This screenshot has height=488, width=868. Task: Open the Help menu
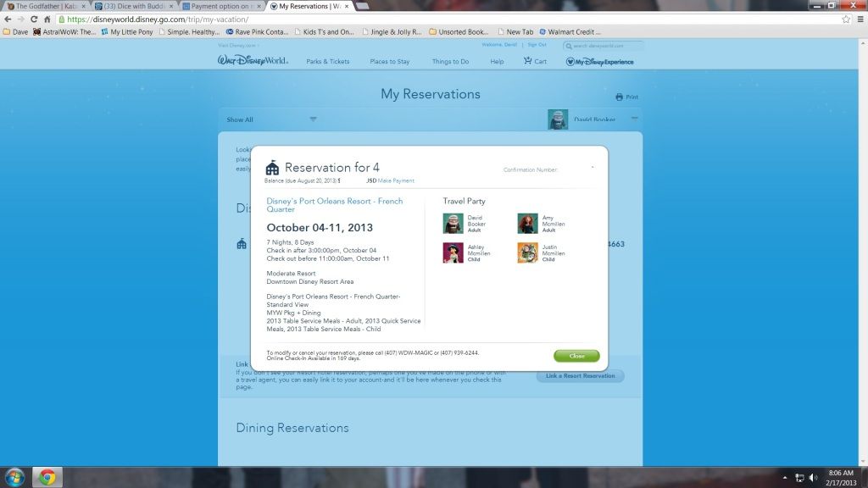(497, 61)
